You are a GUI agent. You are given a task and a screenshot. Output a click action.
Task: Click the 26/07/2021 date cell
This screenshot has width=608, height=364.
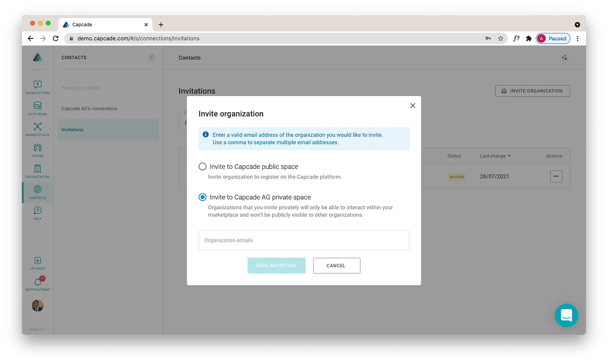[x=494, y=177]
